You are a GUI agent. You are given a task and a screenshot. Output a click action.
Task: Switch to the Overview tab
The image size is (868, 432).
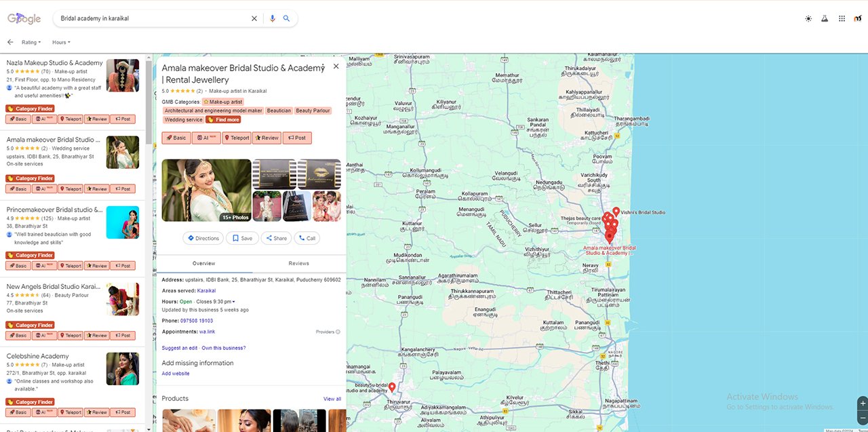point(203,263)
